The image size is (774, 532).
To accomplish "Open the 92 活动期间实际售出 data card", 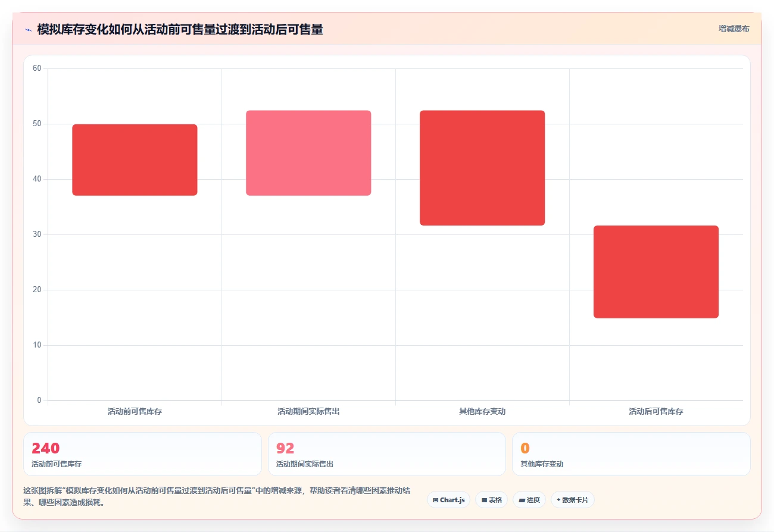I will [x=387, y=454].
